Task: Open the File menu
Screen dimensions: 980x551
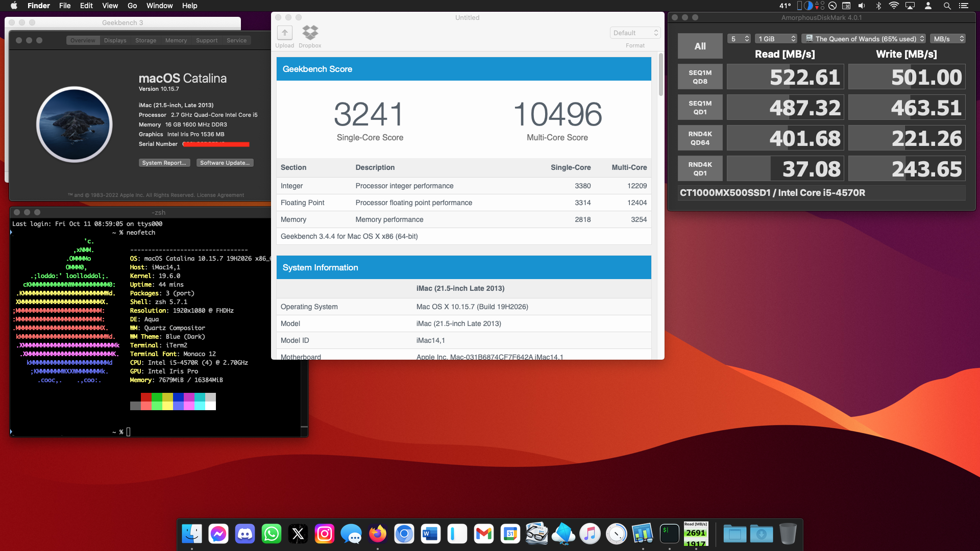Action: [65, 6]
